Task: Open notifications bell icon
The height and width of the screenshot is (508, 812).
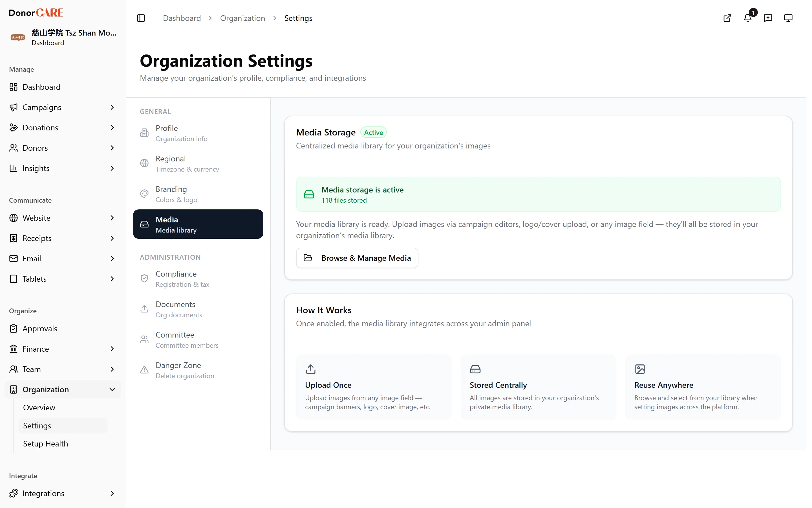Action: (748, 18)
